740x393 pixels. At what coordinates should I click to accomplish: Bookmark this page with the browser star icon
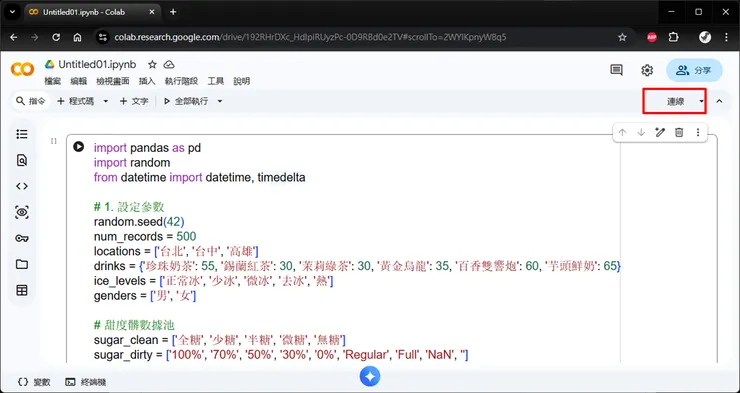(x=622, y=37)
